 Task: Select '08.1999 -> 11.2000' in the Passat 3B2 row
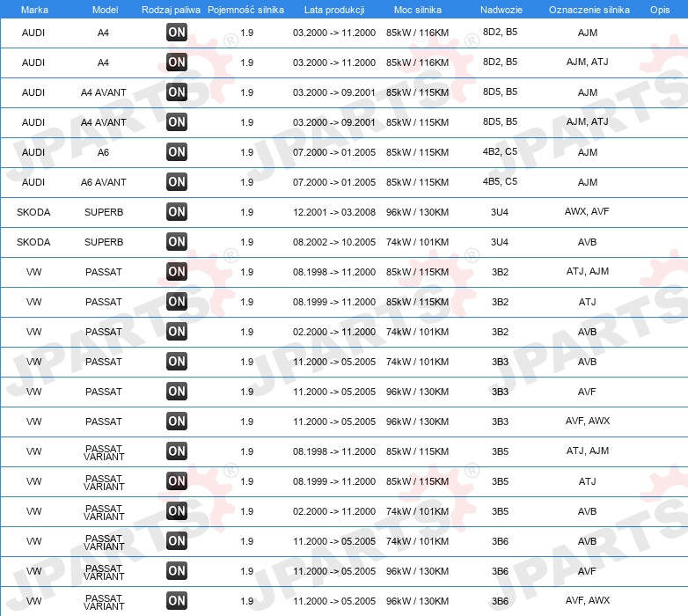click(334, 302)
